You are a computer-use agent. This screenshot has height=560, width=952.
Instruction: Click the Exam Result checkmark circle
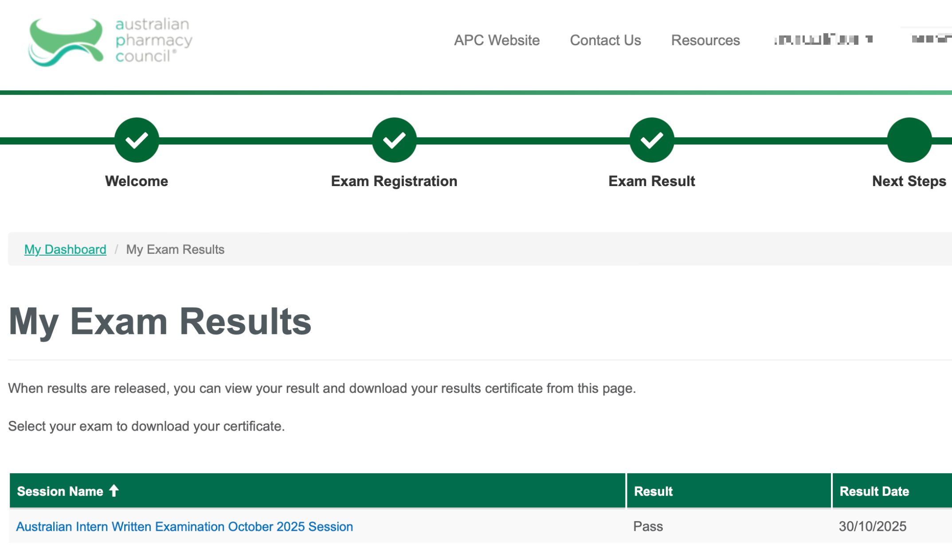click(651, 140)
